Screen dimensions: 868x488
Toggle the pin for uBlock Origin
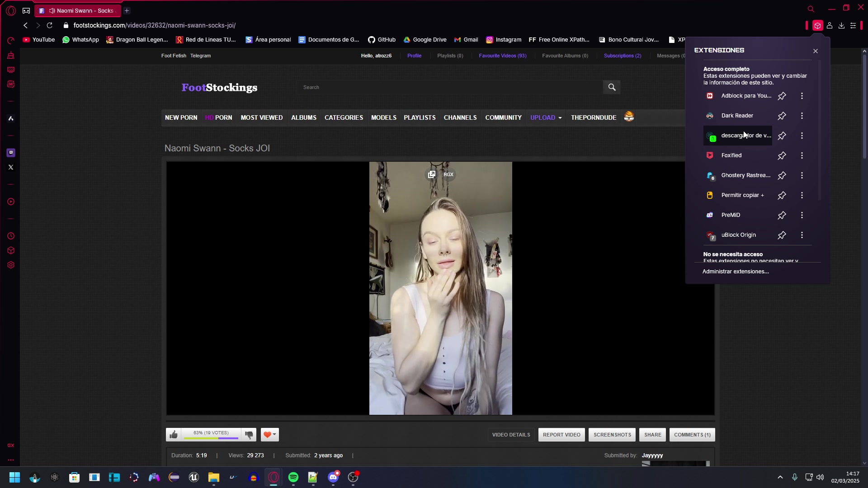(782, 235)
